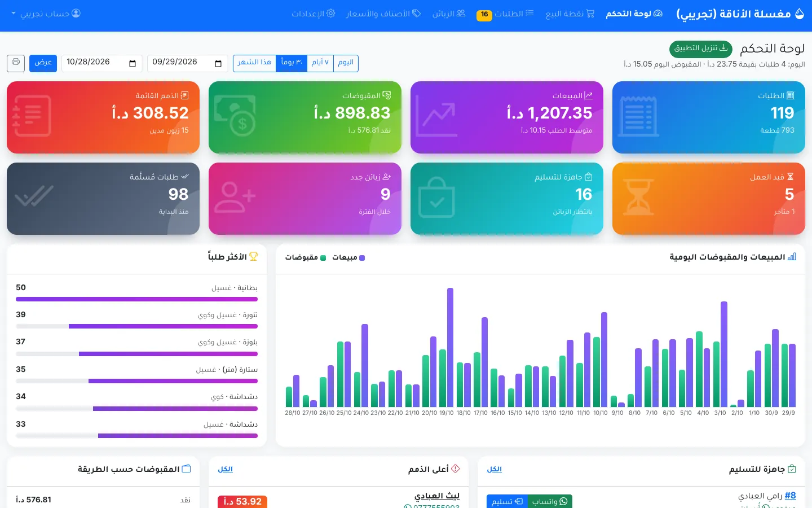Toggle the مبيعات series in the chart legend

click(348, 258)
